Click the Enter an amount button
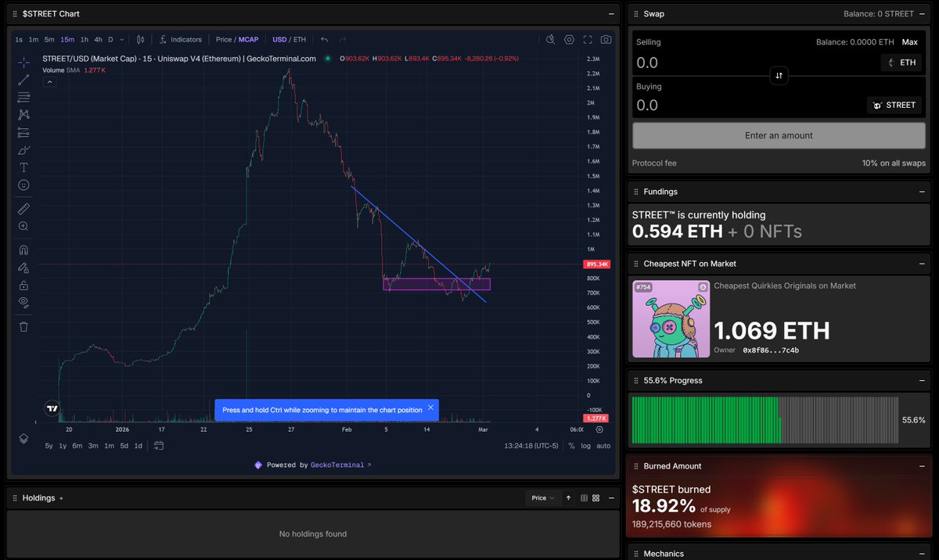939x560 pixels. pos(779,135)
